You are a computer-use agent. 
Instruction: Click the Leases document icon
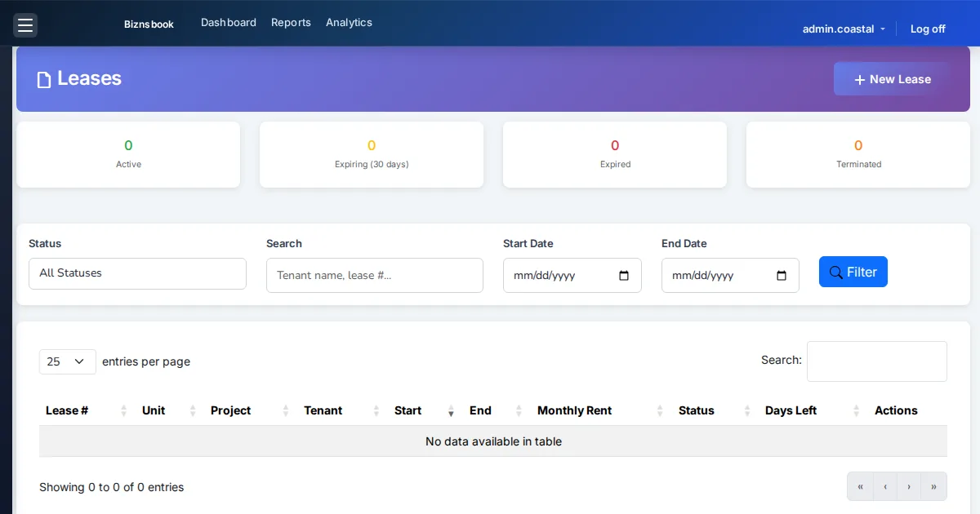[x=44, y=79]
